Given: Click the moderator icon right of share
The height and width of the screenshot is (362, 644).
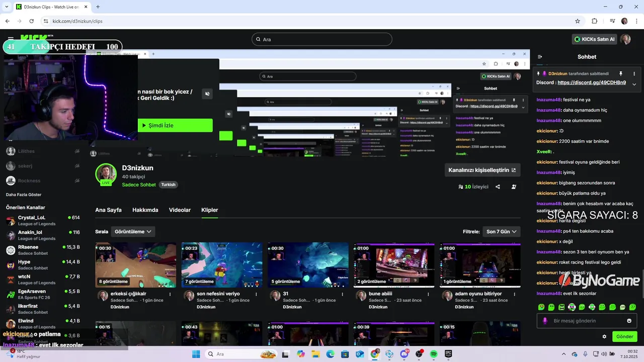Looking at the screenshot, I should click(x=514, y=187).
